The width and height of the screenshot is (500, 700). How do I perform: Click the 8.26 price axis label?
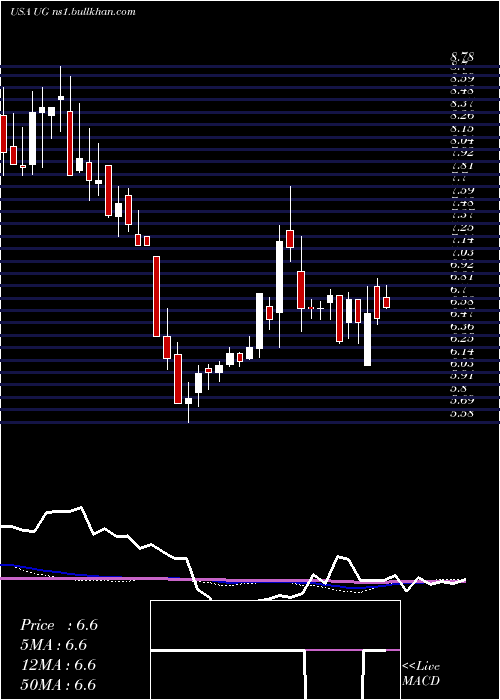coord(462,116)
